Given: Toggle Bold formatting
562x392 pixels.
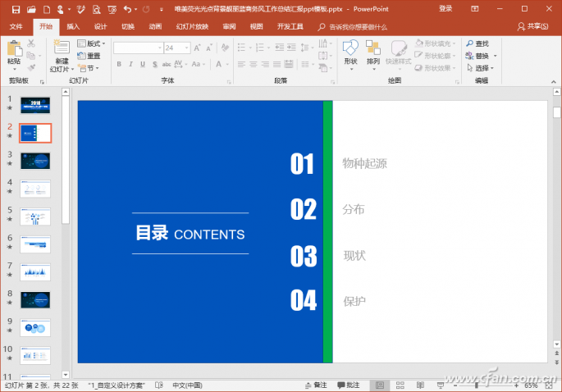Looking at the screenshot, I should tap(119, 64).
